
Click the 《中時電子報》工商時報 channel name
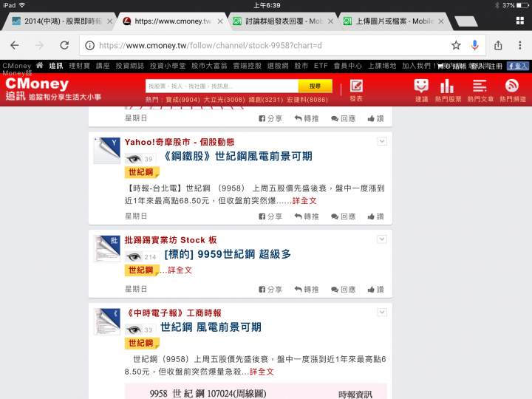coord(173,313)
